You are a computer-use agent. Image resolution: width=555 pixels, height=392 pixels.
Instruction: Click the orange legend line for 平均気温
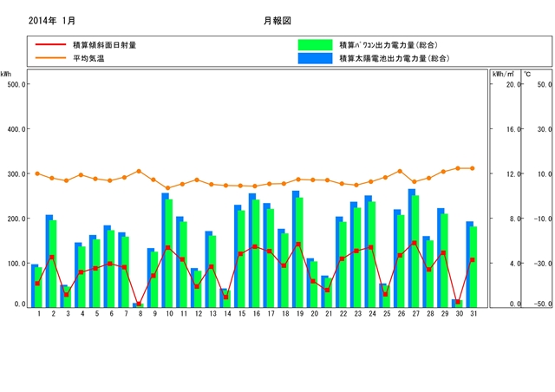point(50,58)
